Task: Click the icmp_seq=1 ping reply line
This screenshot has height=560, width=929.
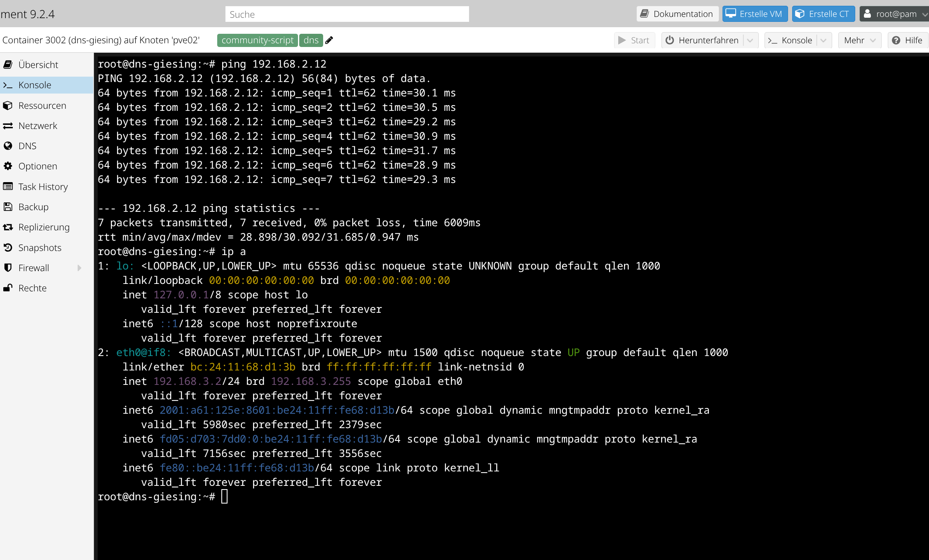Action: tap(277, 93)
